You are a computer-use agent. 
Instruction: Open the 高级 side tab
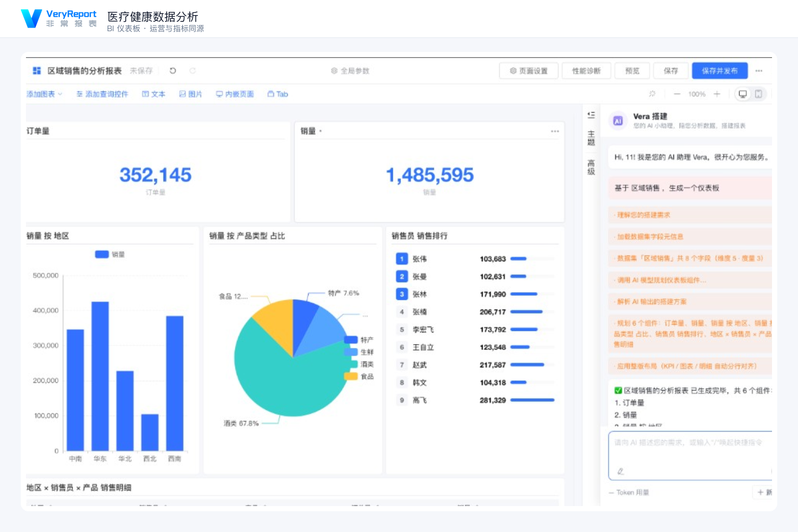(591, 167)
